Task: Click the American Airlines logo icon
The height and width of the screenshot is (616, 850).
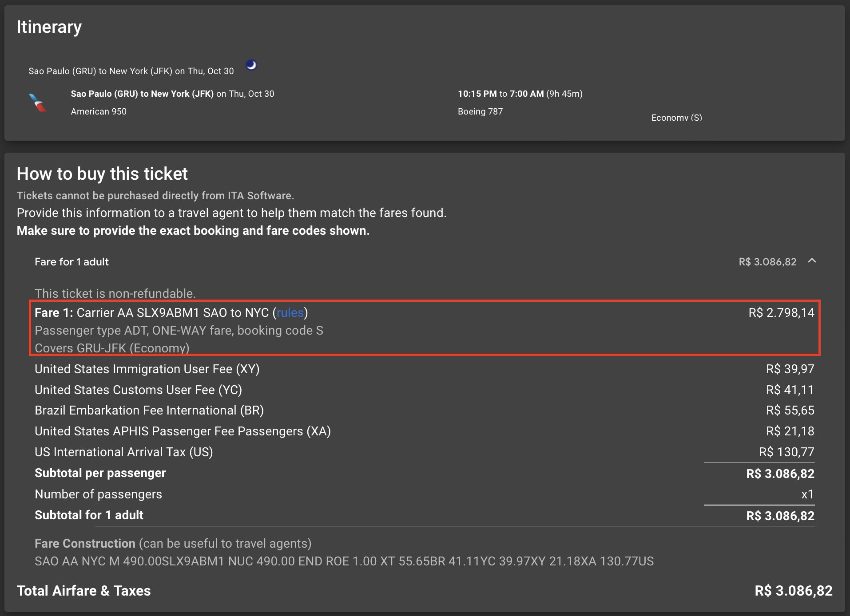Action: coord(38,103)
